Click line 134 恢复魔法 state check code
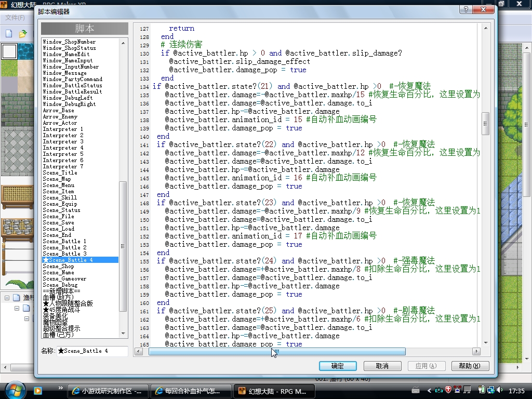 [291, 86]
